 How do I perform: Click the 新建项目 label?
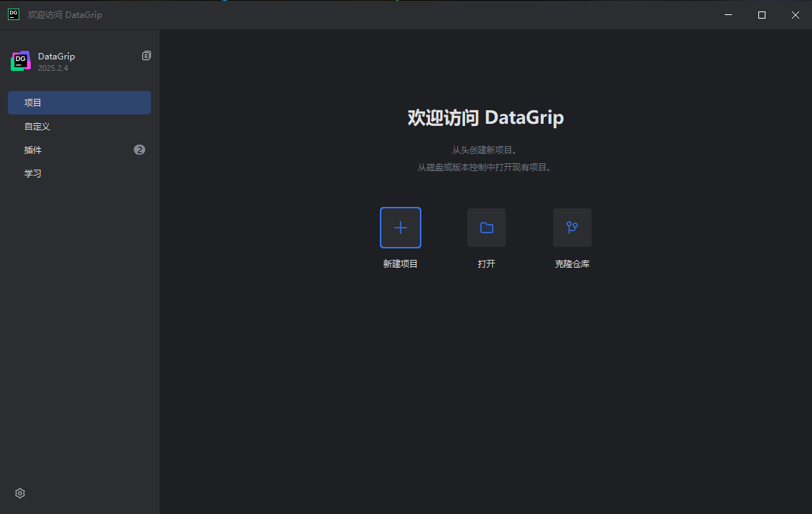401,263
